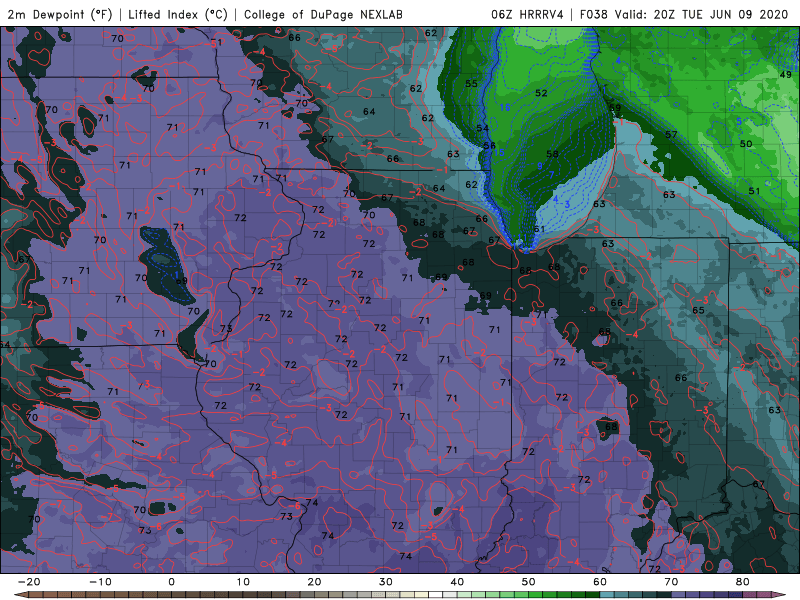Click the '59' dewpoint value on map
800x600 pixels.
coord(615,108)
